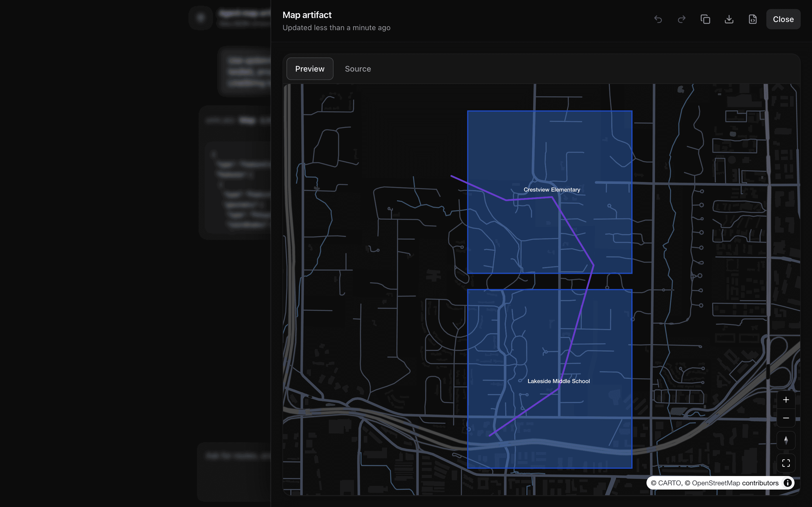This screenshot has width=812, height=507.
Task: Click the contributors attribution link
Action: click(x=760, y=483)
